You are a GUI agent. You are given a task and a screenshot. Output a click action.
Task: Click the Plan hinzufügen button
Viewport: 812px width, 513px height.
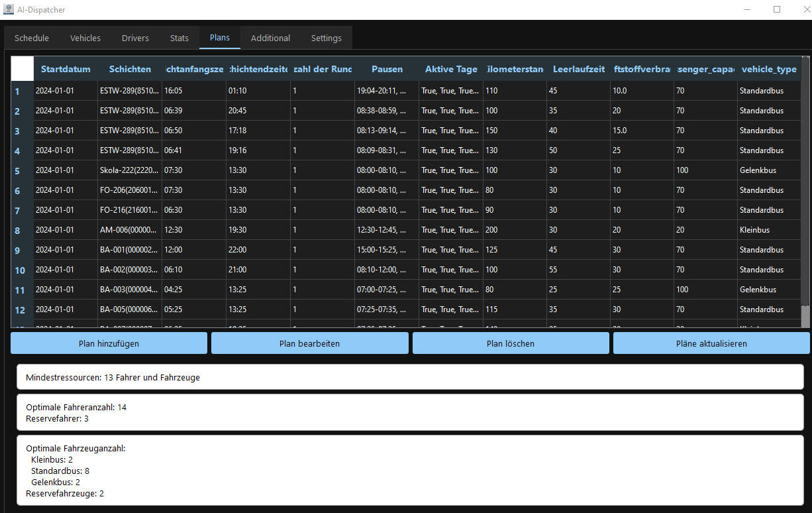(109, 343)
